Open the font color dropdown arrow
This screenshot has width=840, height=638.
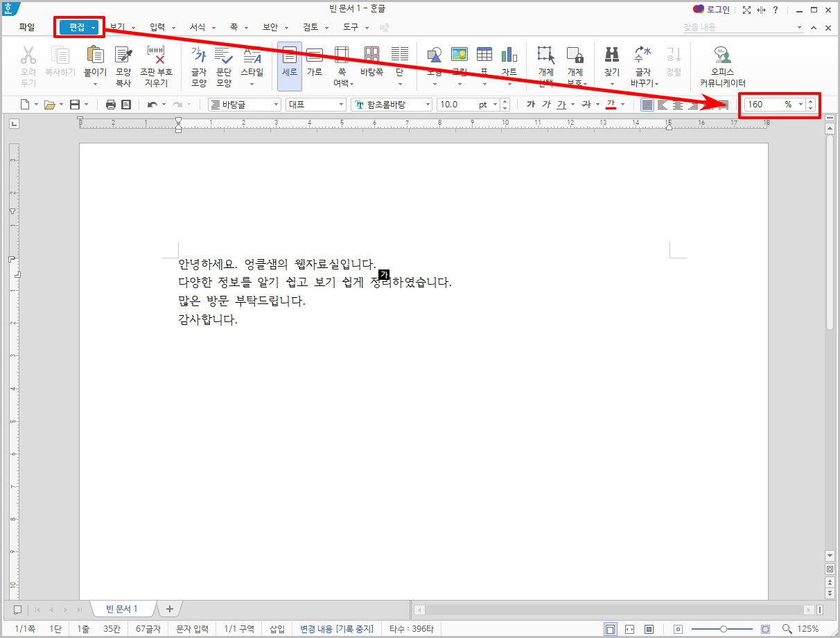coord(622,105)
